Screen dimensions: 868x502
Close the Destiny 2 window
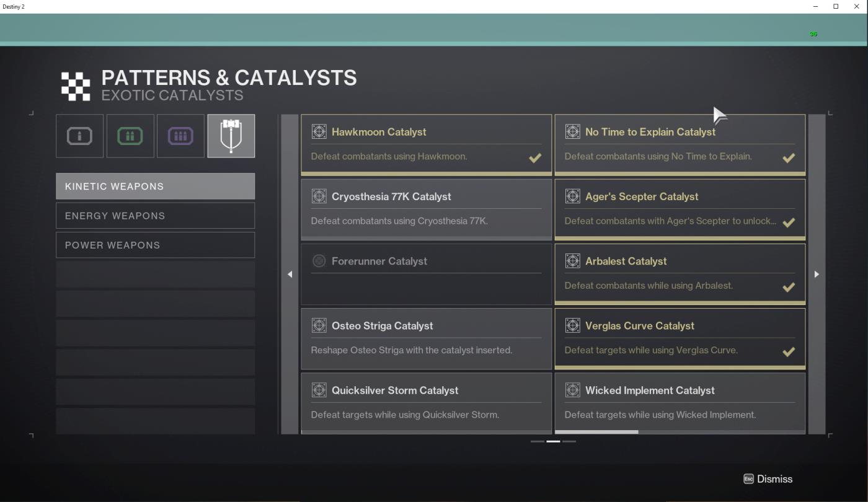coord(857,6)
